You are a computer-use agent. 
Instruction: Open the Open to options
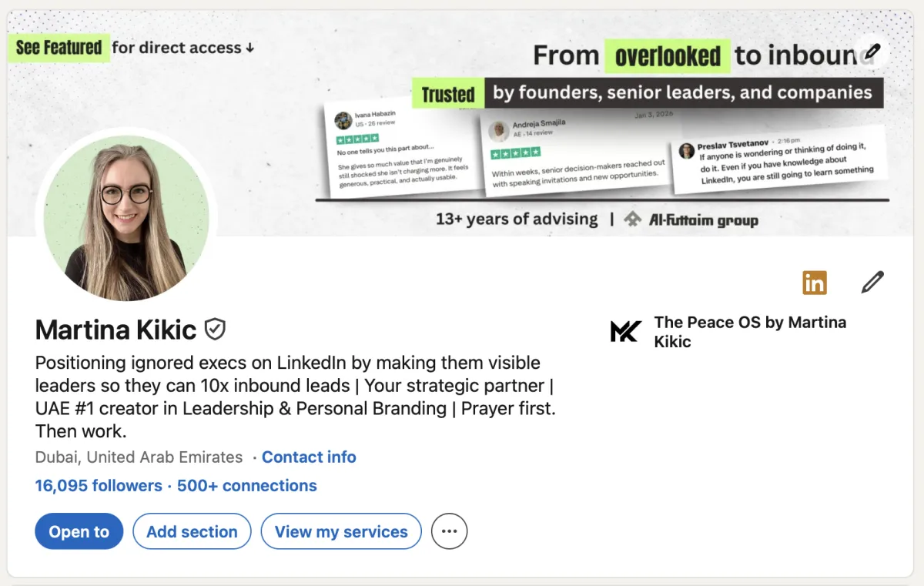tap(79, 531)
